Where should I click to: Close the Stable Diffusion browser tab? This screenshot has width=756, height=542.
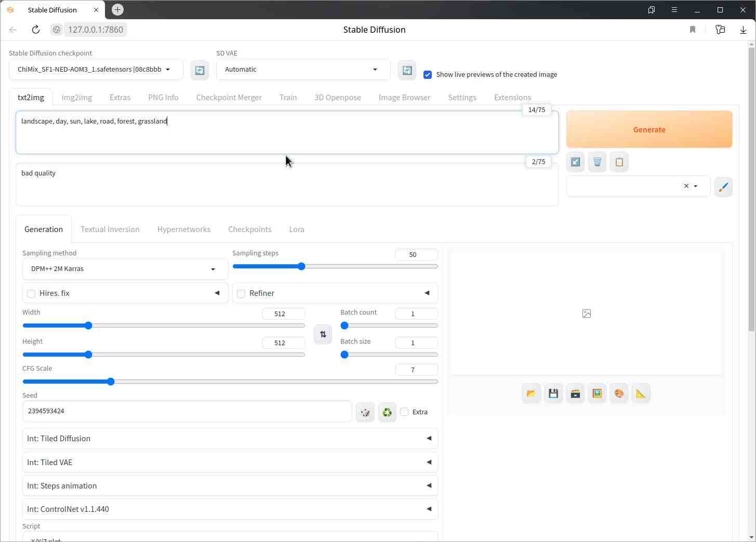click(96, 10)
